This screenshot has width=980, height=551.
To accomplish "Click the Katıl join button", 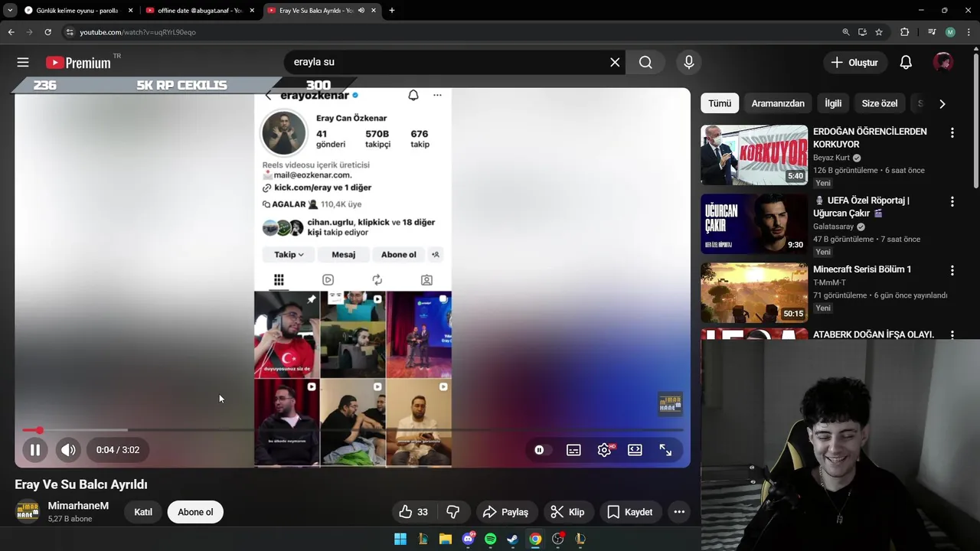I will pos(143,512).
